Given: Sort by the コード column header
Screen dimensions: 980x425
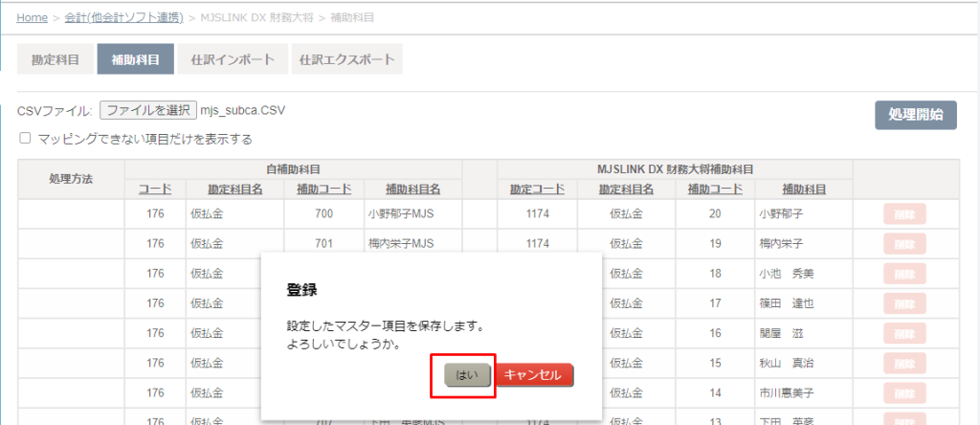Looking at the screenshot, I should [x=155, y=190].
